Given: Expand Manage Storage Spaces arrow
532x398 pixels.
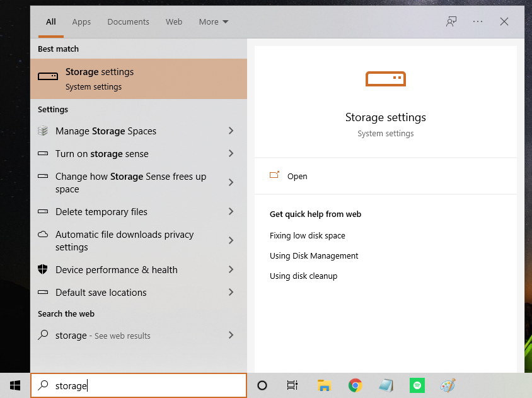Looking at the screenshot, I should [x=231, y=131].
